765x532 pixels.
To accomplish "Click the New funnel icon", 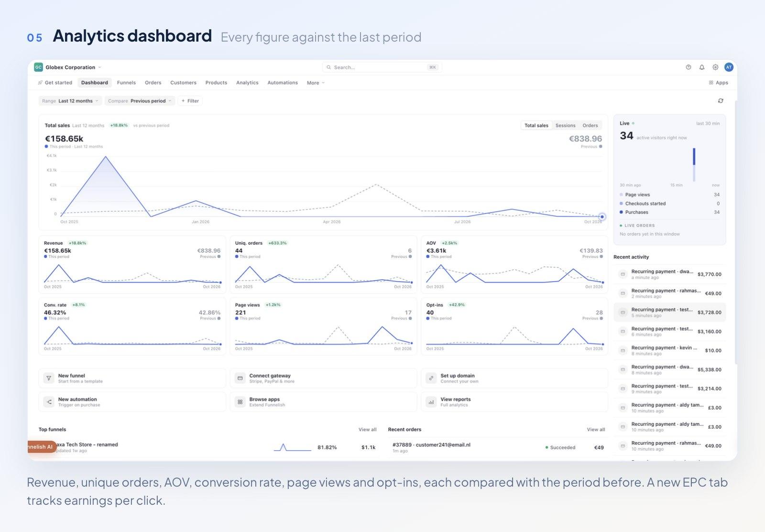I will click(49, 378).
